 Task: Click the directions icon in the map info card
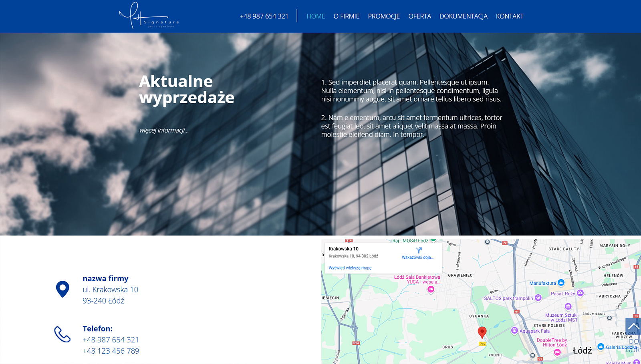coord(419,250)
